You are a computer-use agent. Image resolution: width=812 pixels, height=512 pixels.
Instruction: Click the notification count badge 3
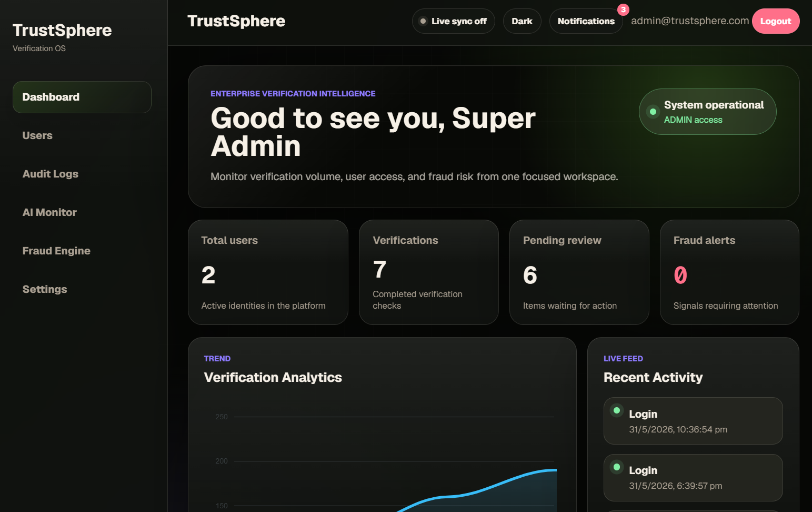[x=623, y=9]
